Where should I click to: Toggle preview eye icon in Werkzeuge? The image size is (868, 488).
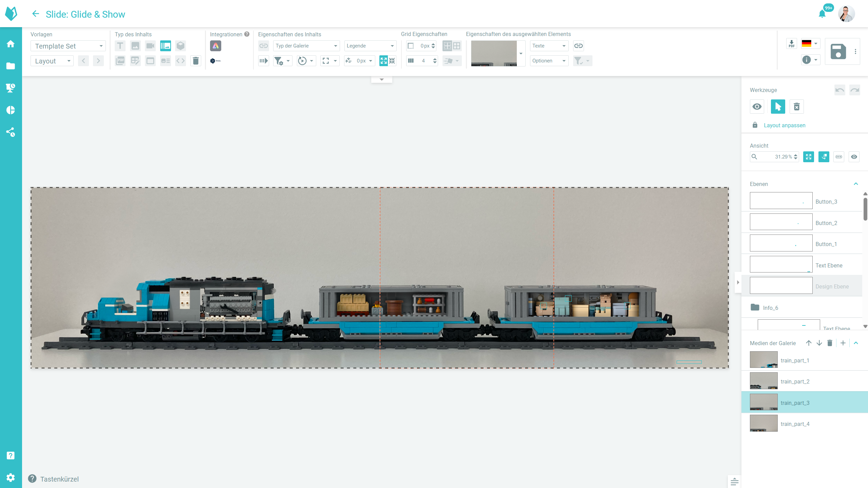tap(757, 107)
